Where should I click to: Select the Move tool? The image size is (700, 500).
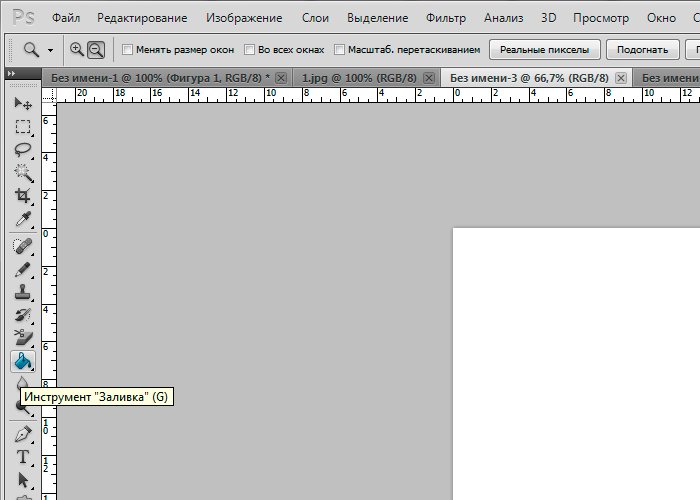point(22,104)
